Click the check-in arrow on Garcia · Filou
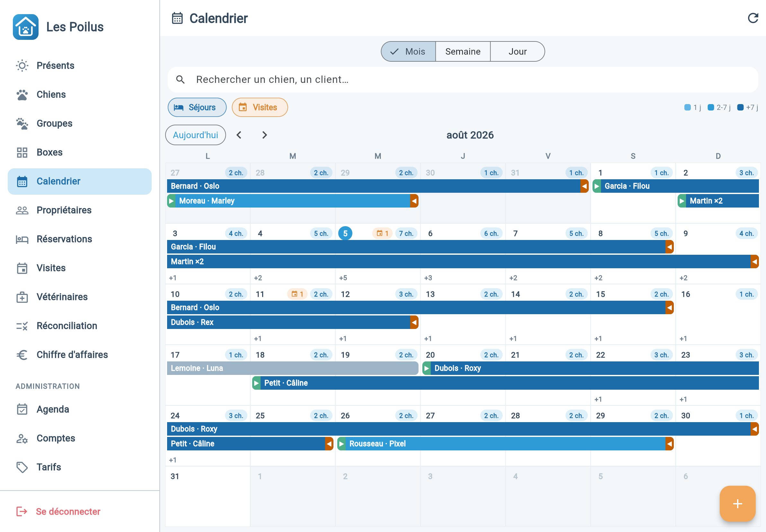Viewport: 766px width, 532px height. tap(597, 186)
